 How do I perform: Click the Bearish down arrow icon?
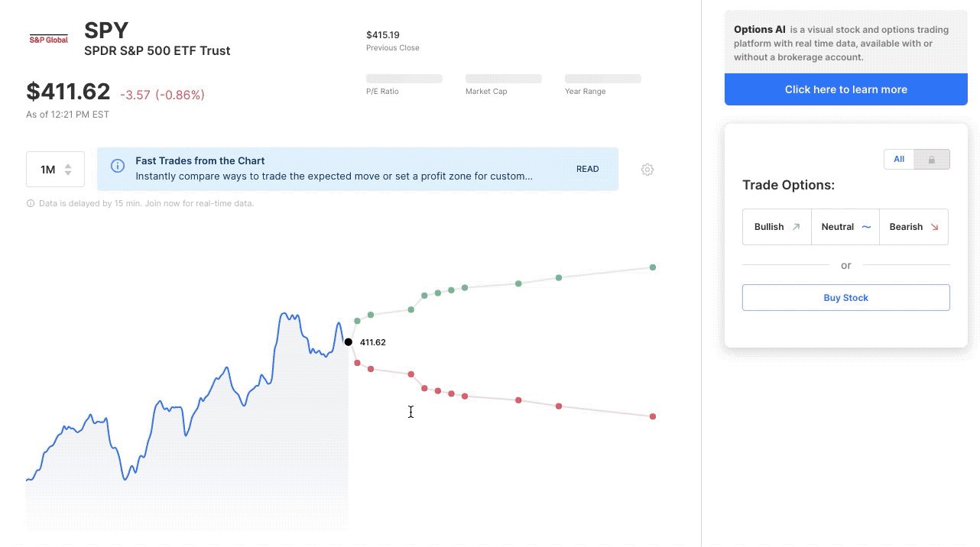click(934, 227)
